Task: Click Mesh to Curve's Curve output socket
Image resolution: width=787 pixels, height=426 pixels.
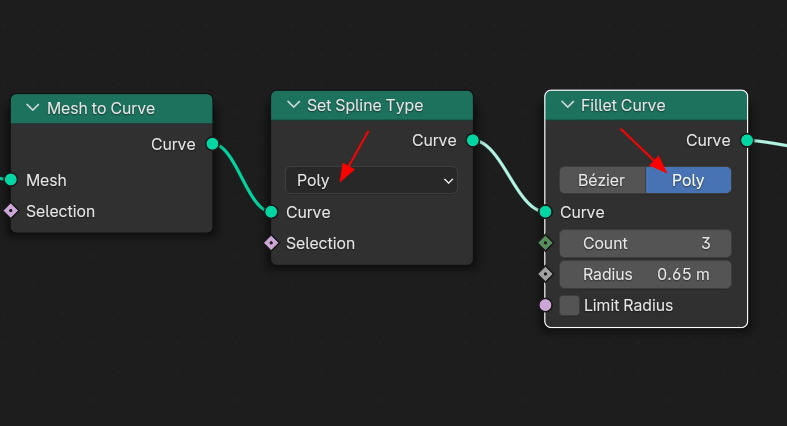Action: pyautogui.click(x=212, y=144)
